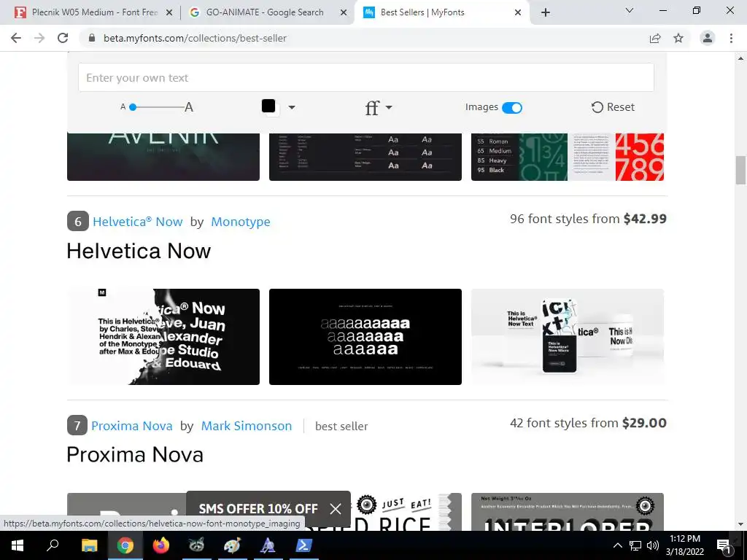Open the Avenir title thumbnail
The image size is (747, 560).
163,157
